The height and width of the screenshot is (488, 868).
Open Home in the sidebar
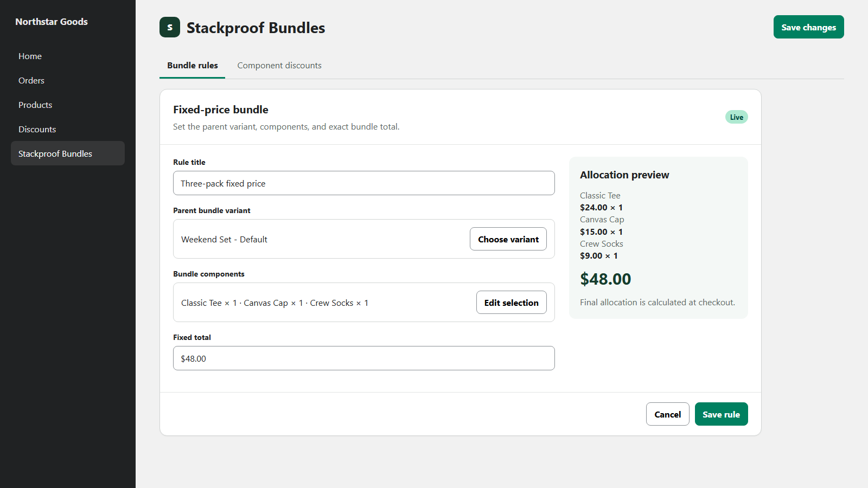pyautogui.click(x=68, y=56)
